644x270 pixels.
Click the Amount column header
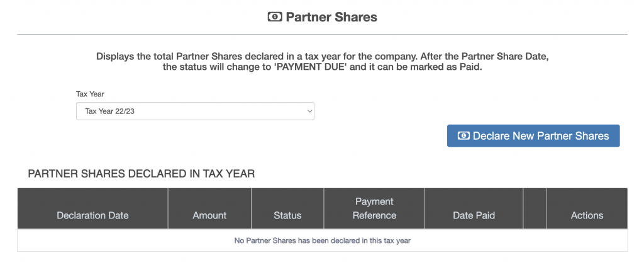tap(209, 215)
